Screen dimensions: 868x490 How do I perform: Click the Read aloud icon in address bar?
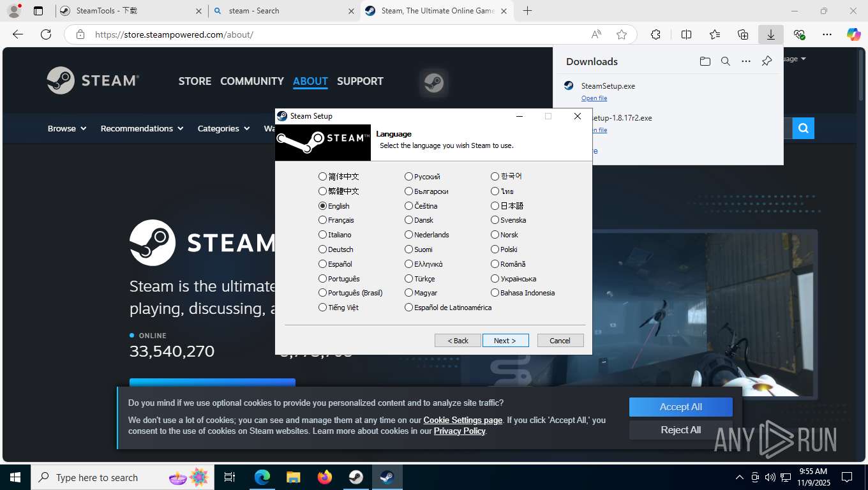tap(596, 34)
